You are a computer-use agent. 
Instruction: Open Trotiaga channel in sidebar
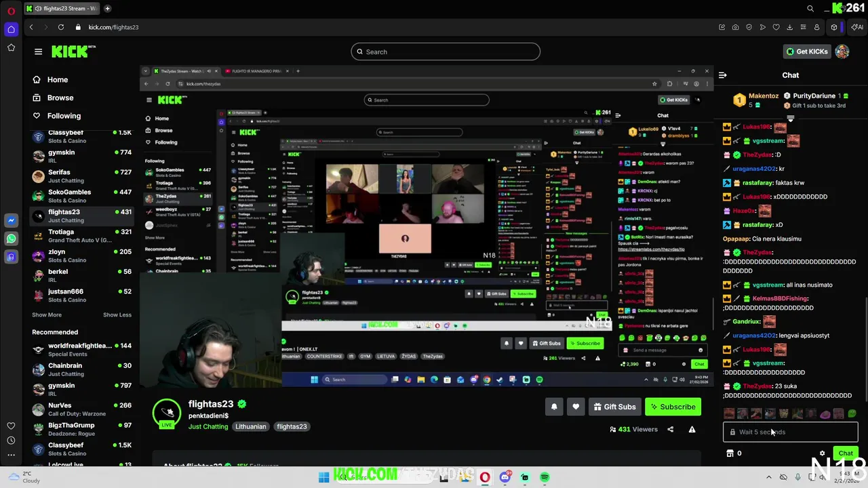coord(81,236)
